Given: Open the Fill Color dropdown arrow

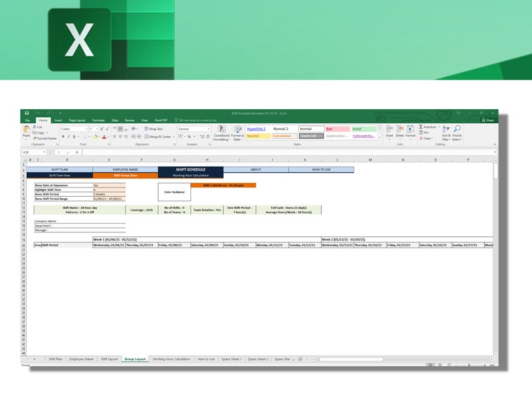Looking at the screenshot, I should [99, 137].
